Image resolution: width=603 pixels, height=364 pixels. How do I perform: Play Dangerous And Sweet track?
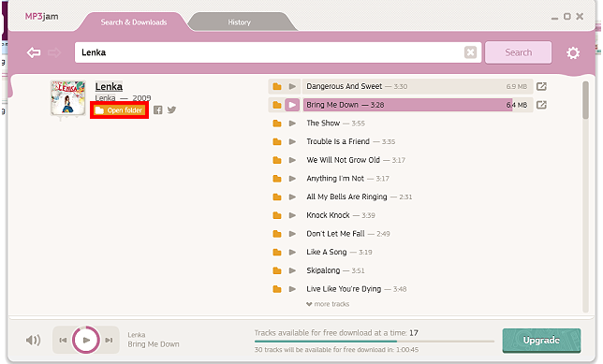292,86
